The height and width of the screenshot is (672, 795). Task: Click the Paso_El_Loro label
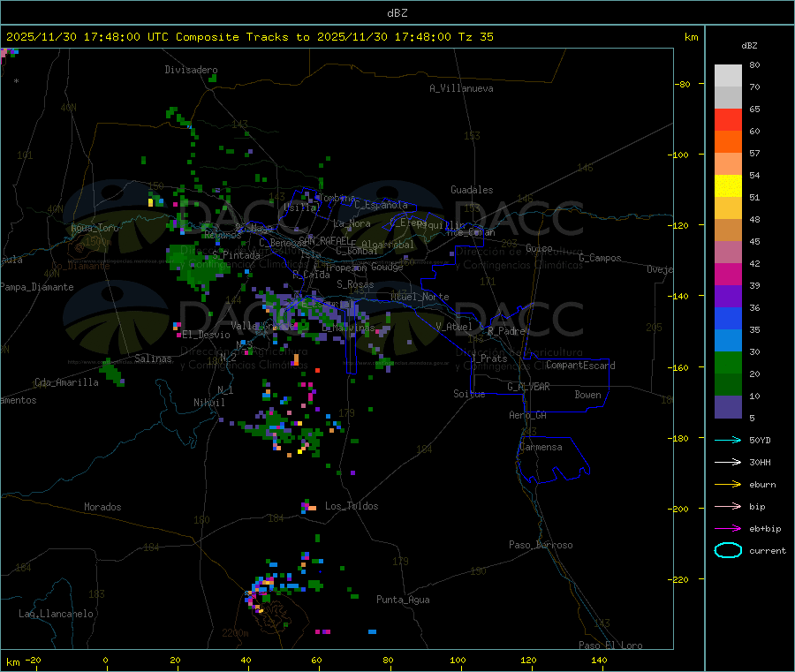pyautogui.click(x=610, y=646)
